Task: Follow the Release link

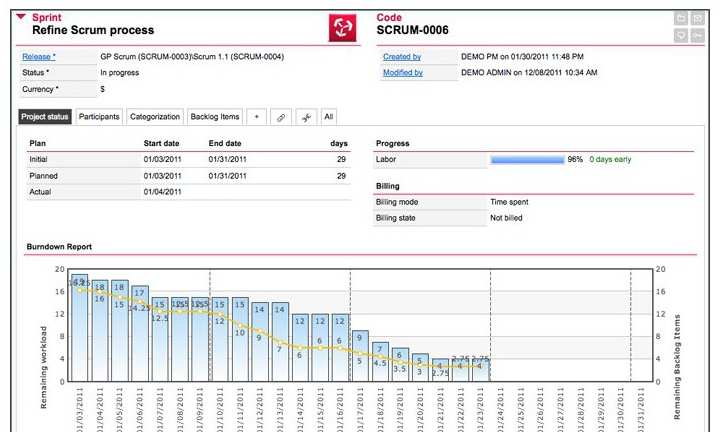Action: 39,57
